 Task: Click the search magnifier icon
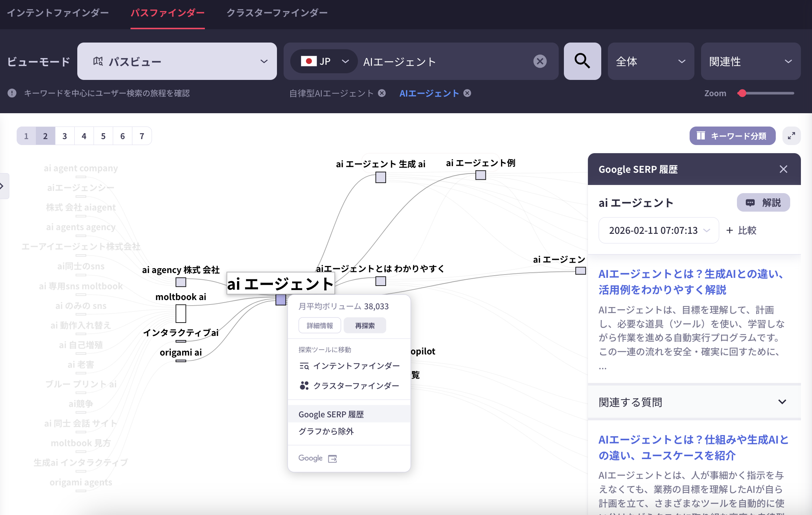582,61
